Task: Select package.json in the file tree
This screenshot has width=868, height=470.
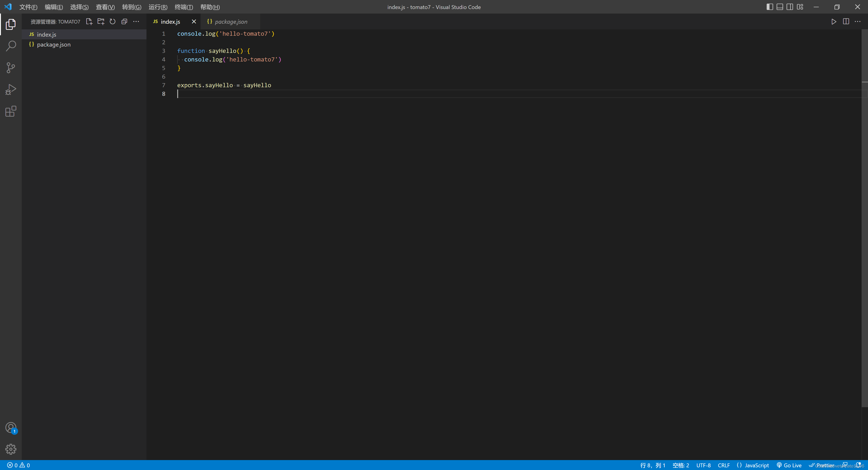Action: coord(54,45)
